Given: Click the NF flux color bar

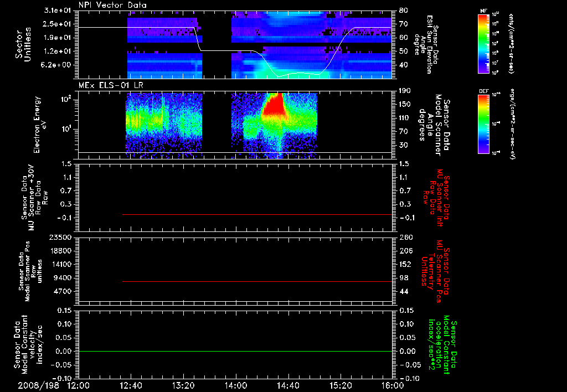Looking at the screenshot, I should pyautogui.click(x=484, y=43).
